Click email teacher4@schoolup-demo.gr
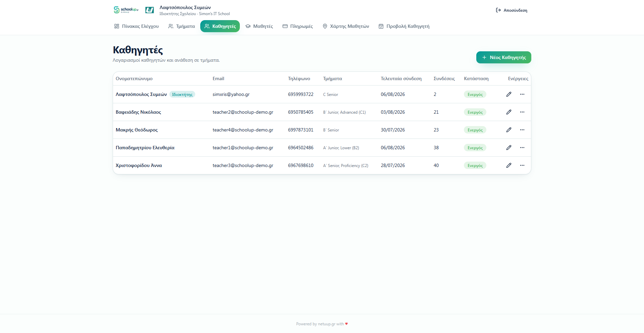644x333 pixels. (x=243, y=130)
